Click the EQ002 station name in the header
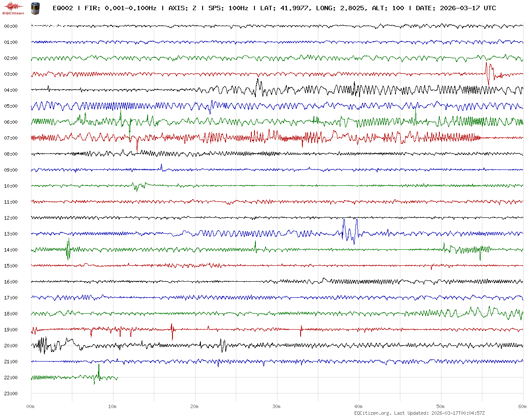This screenshot has height=417, width=532. tap(63, 8)
